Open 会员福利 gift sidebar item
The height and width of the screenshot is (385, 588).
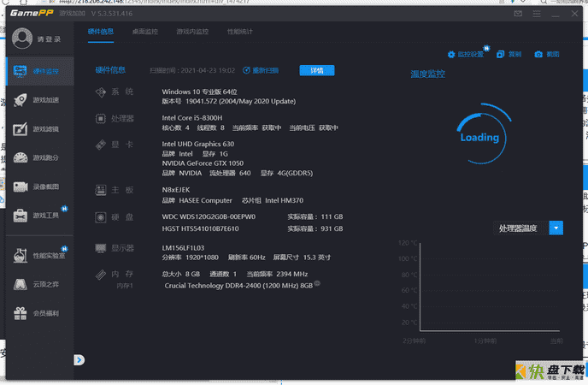pos(40,313)
